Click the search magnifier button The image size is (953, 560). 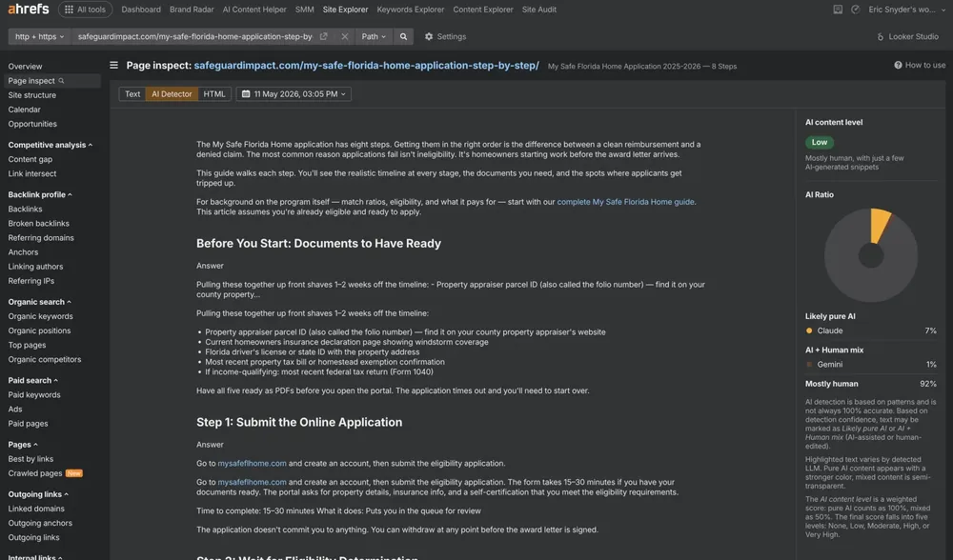403,36
